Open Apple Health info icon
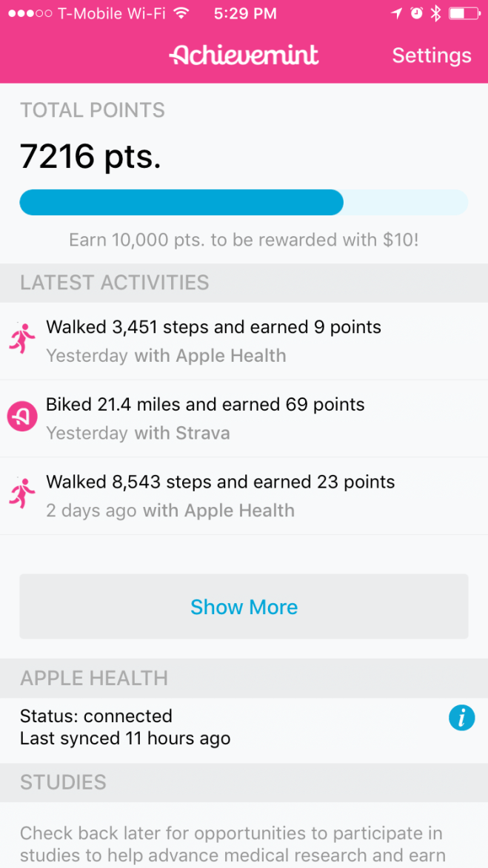488x868 pixels. (x=461, y=717)
